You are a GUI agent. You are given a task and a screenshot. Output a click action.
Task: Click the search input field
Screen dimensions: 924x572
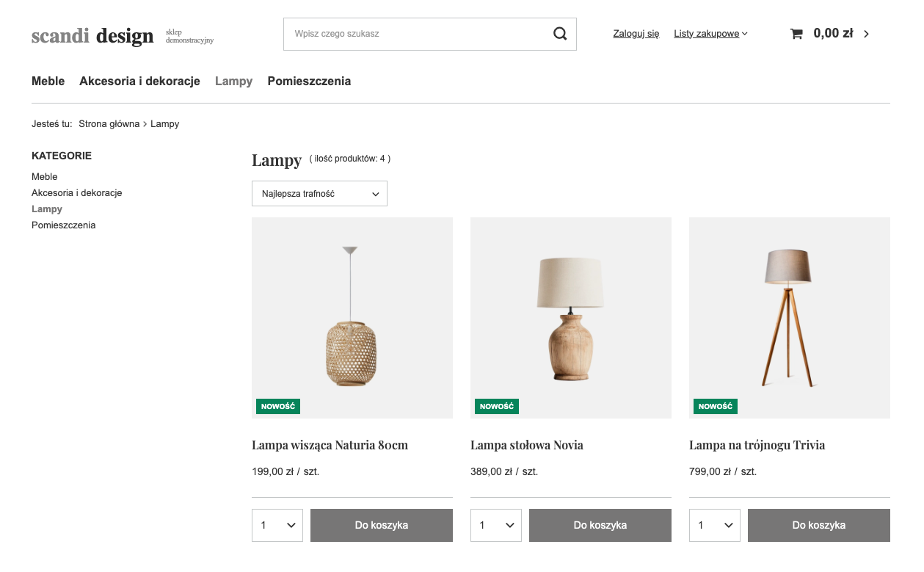click(x=418, y=34)
